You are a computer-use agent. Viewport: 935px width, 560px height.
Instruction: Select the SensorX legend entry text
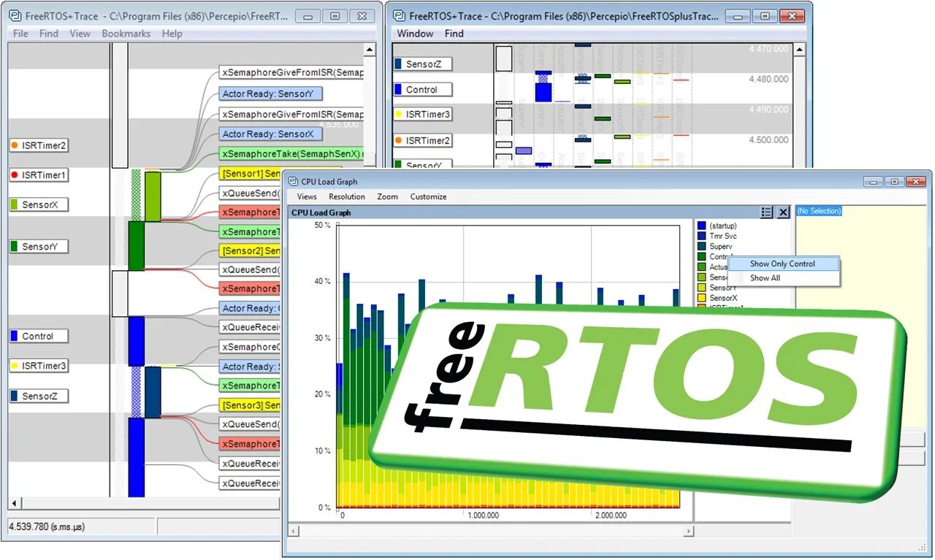(723, 298)
